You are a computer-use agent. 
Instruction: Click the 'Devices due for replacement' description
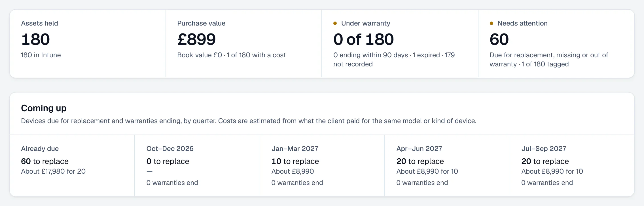point(249,121)
